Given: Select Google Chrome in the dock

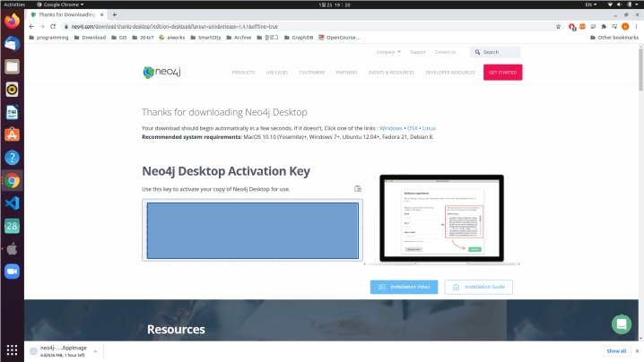Looking at the screenshot, I should pyautogui.click(x=12, y=181).
